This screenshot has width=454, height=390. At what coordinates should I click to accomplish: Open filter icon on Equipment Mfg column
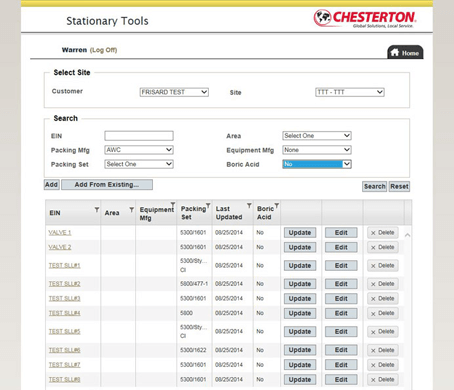click(x=173, y=204)
